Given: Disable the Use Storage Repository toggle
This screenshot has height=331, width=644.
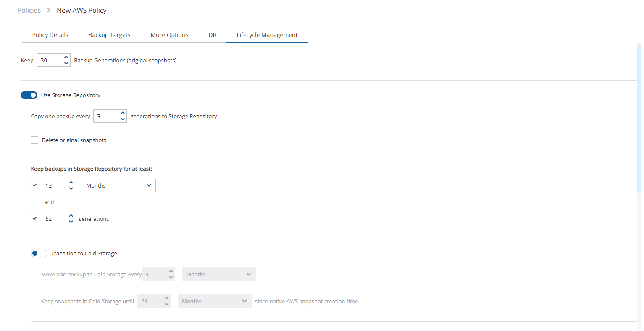Looking at the screenshot, I should 29,95.
